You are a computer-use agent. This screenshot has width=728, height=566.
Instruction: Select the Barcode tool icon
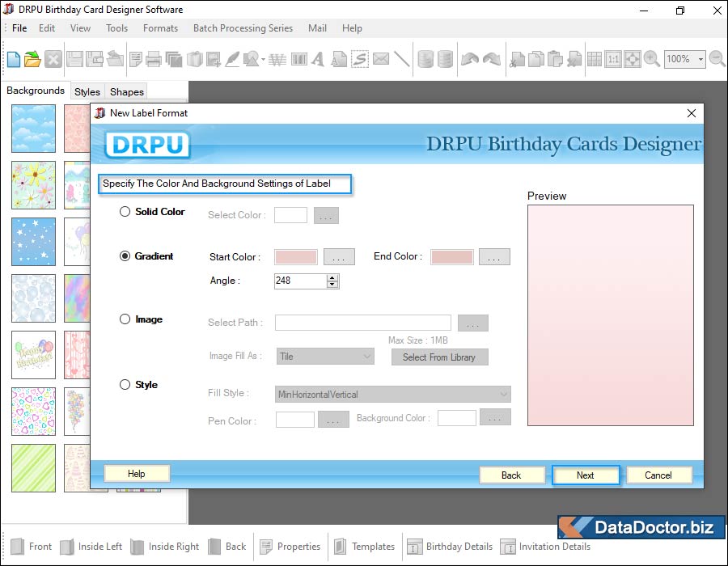click(299, 59)
